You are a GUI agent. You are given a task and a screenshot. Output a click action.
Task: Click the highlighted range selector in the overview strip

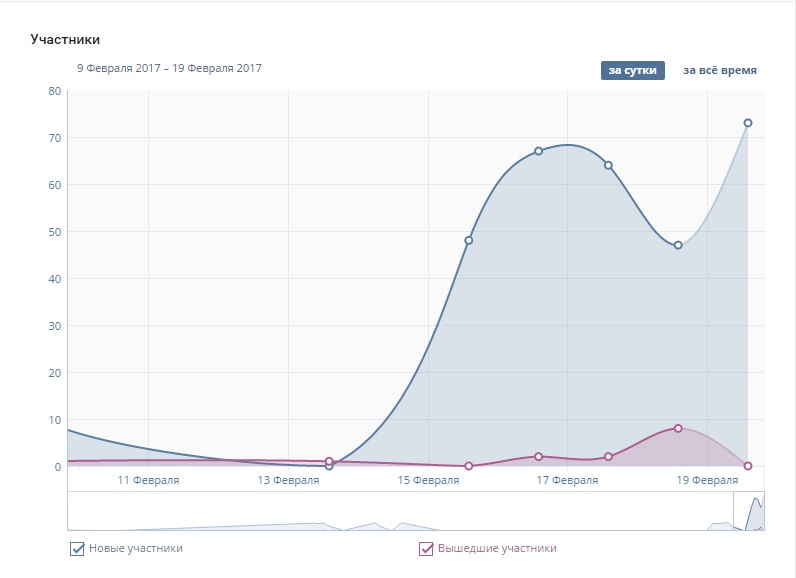749,511
